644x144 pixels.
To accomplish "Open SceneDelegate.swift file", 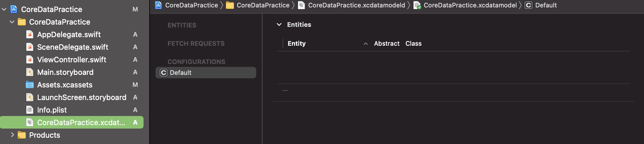I will click(x=73, y=47).
